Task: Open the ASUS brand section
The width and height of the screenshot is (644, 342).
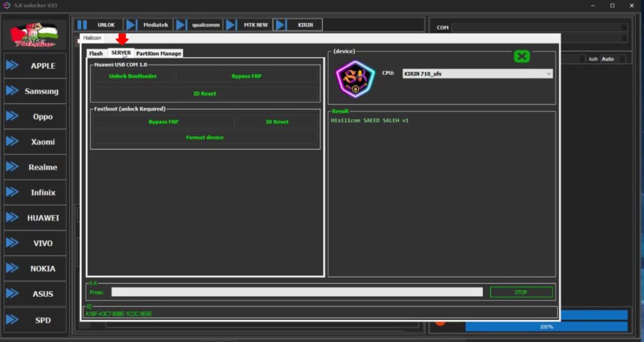Action: click(35, 294)
